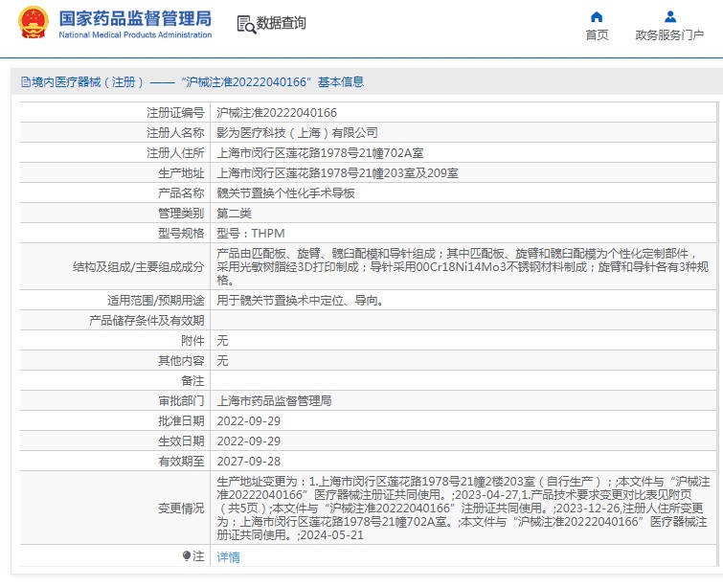The width and height of the screenshot is (723, 588).
Task: Open the 详情 link
Action: coord(228,557)
